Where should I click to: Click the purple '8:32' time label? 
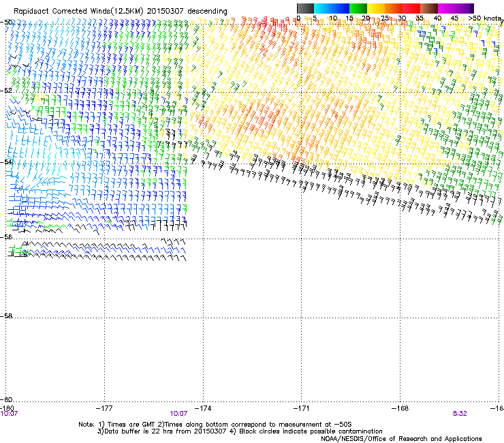460,414
